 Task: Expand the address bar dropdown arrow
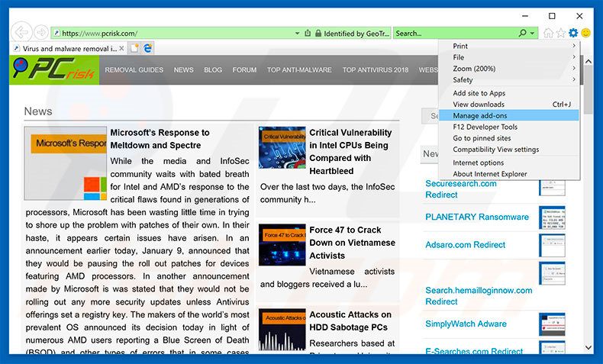(298, 34)
